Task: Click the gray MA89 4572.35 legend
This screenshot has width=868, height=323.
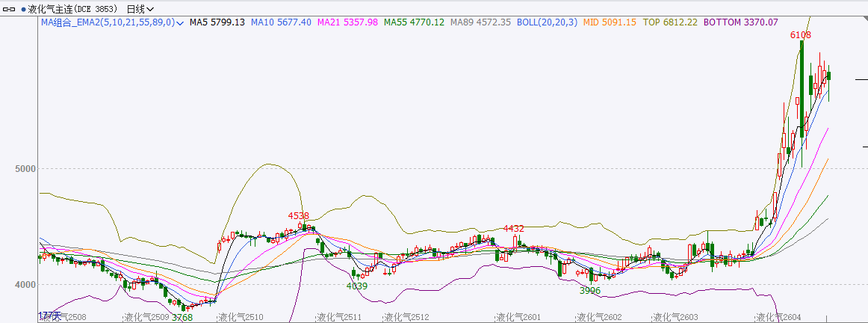Action: pyautogui.click(x=481, y=23)
